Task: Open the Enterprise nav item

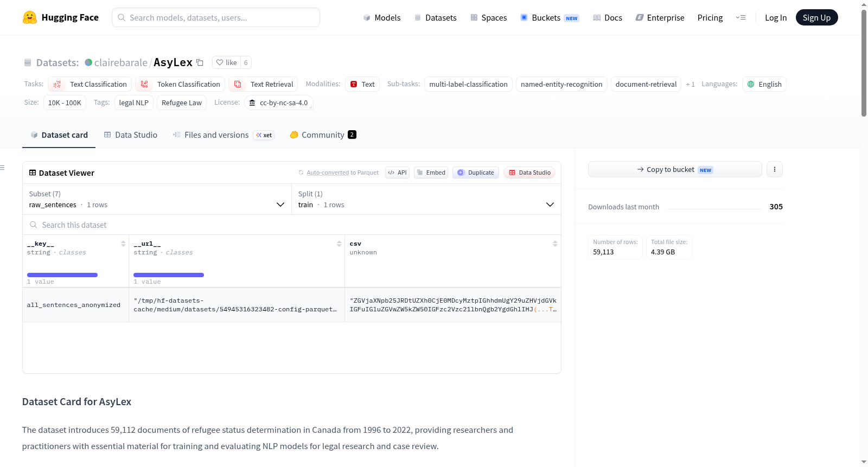Action: [660, 17]
